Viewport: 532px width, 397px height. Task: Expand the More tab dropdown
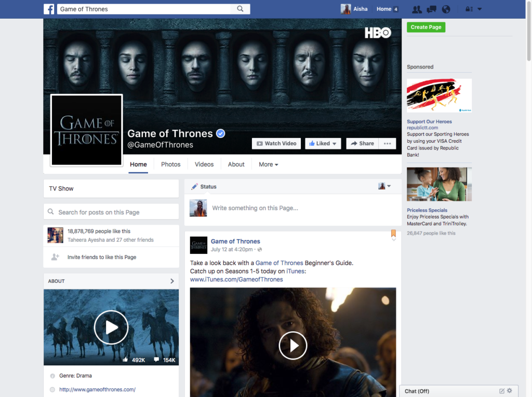tap(269, 165)
